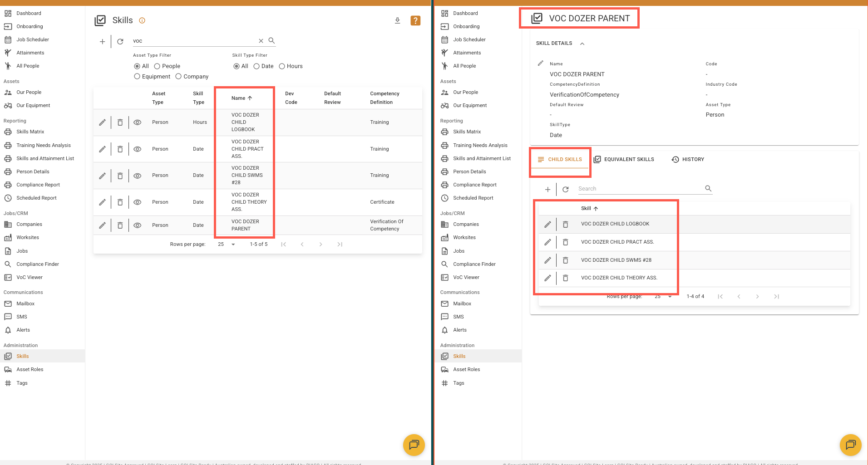Screen dimensions: 868x465
Task: Open the History tab
Action: click(688, 159)
